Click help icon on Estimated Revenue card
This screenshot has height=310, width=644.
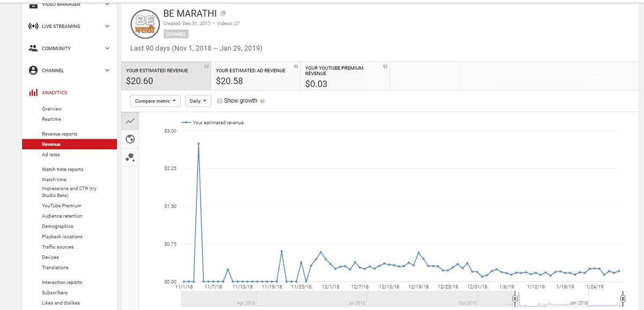point(206,67)
